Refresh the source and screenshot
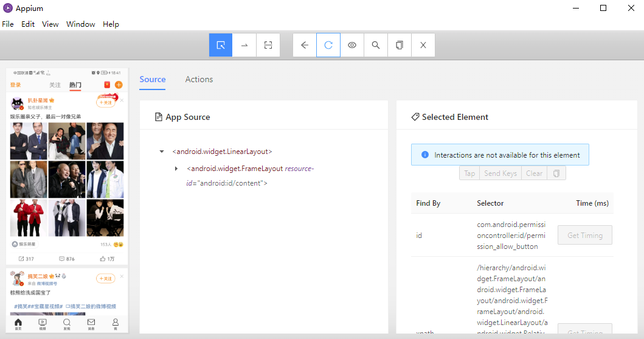Screen dimensions: 644x339 pyautogui.click(x=328, y=45)
